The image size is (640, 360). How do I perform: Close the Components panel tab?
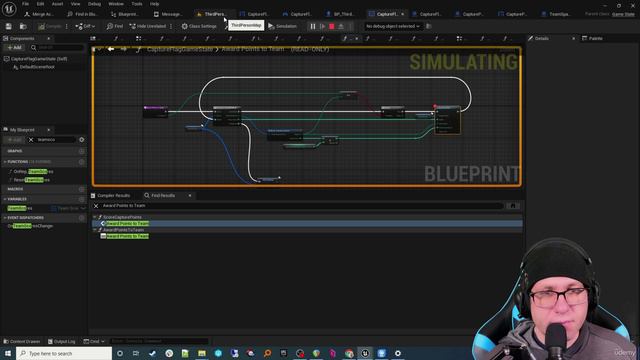point(49,38)
